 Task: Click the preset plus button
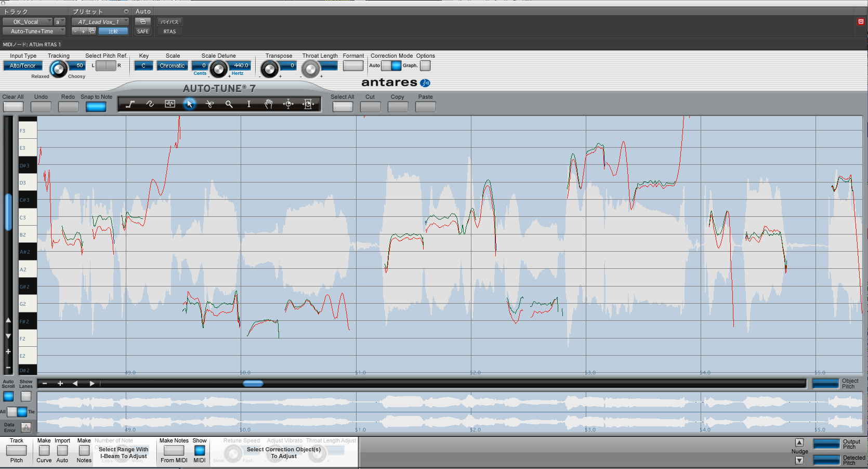(83, 31)
